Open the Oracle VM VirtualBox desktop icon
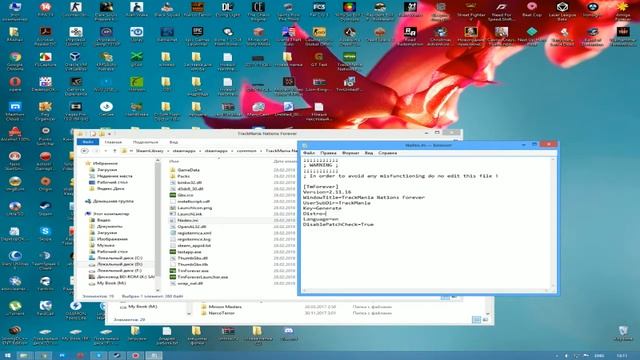The width and height of the screenshot is (640, 360). (x=76, y=60)
